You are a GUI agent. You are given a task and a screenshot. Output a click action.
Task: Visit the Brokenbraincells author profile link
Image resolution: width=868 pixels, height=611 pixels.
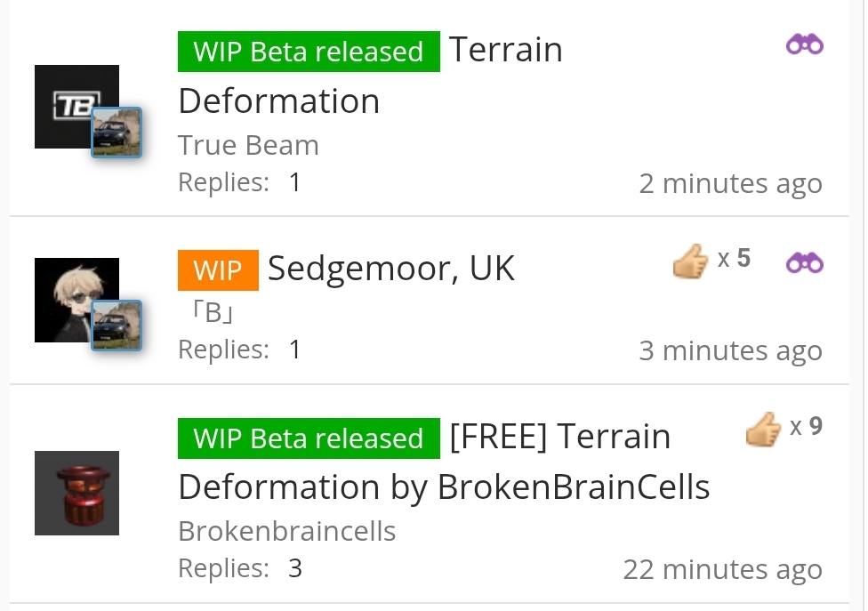286,531
